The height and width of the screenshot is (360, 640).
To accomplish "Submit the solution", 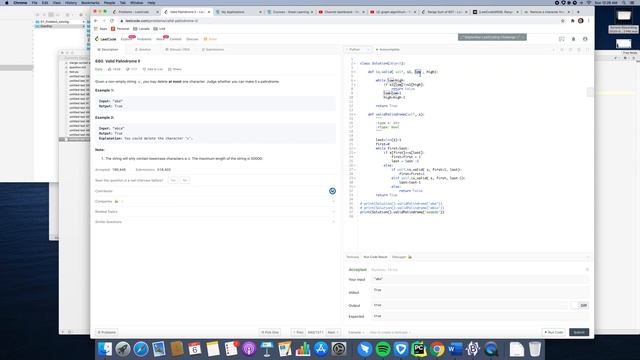I will (579, 332).
